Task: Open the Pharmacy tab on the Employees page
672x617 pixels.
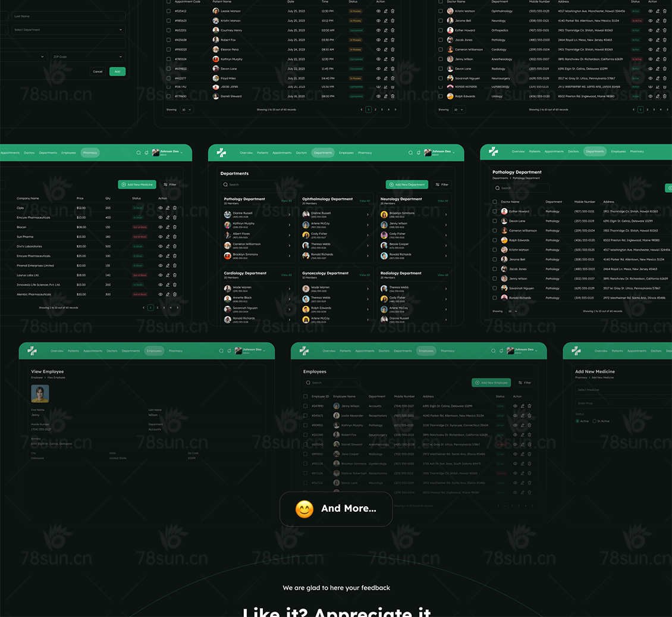Action: (447, 351)
